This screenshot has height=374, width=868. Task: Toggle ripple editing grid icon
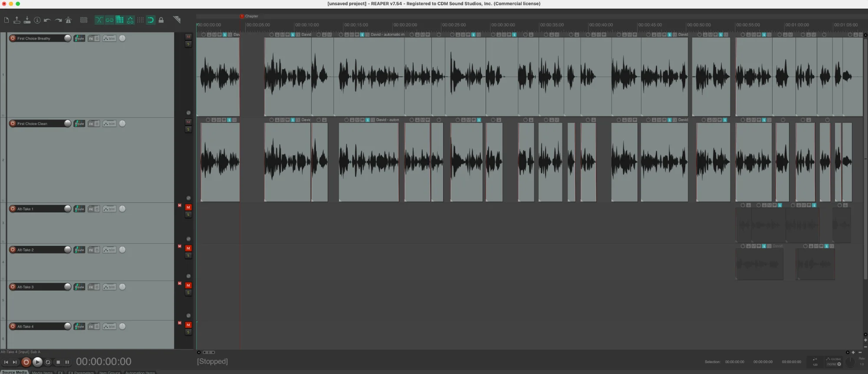tap(120, 20)
